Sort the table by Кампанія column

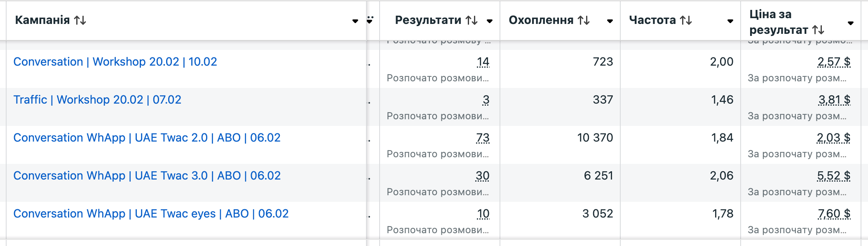coord(80,20)
